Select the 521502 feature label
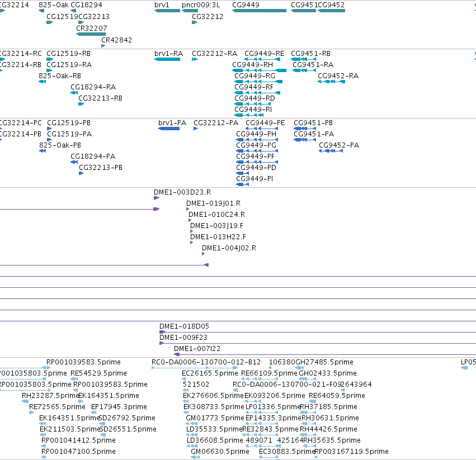Image resolution: width=476 pixels, height=460 pixels. coord(196,385)
